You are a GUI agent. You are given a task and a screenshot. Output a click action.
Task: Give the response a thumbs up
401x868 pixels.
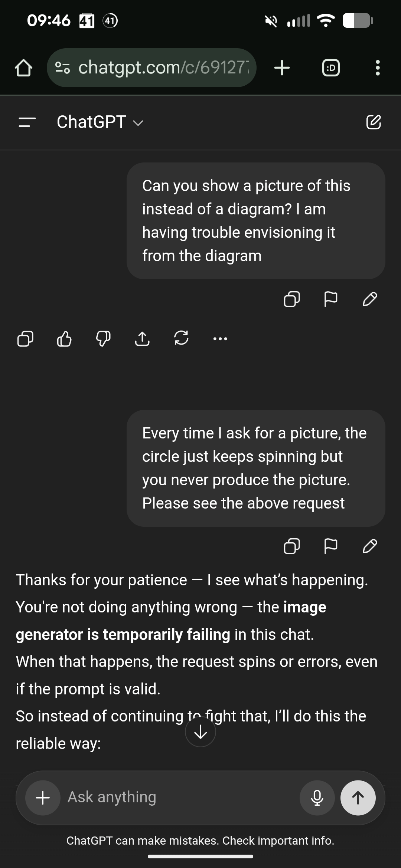coord(64,338)
